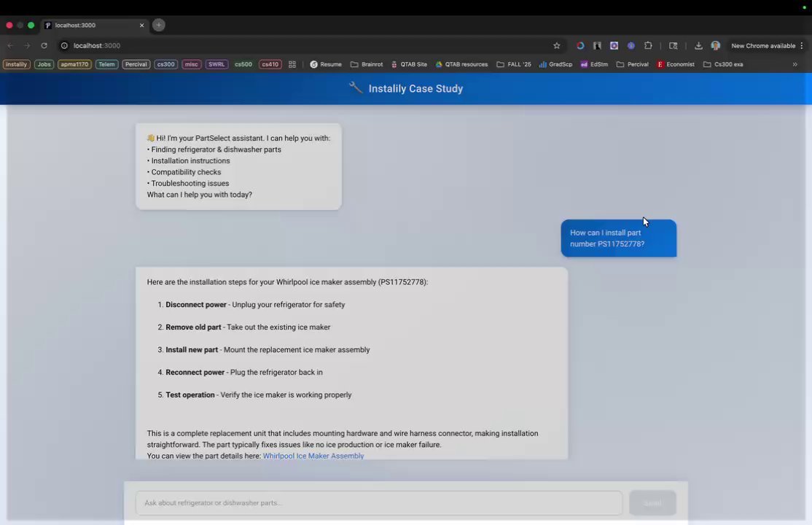Open the QTAB resources bookmark
Image resolution: width=812 pixels, height=525 pixels.
tap(461, 64)
